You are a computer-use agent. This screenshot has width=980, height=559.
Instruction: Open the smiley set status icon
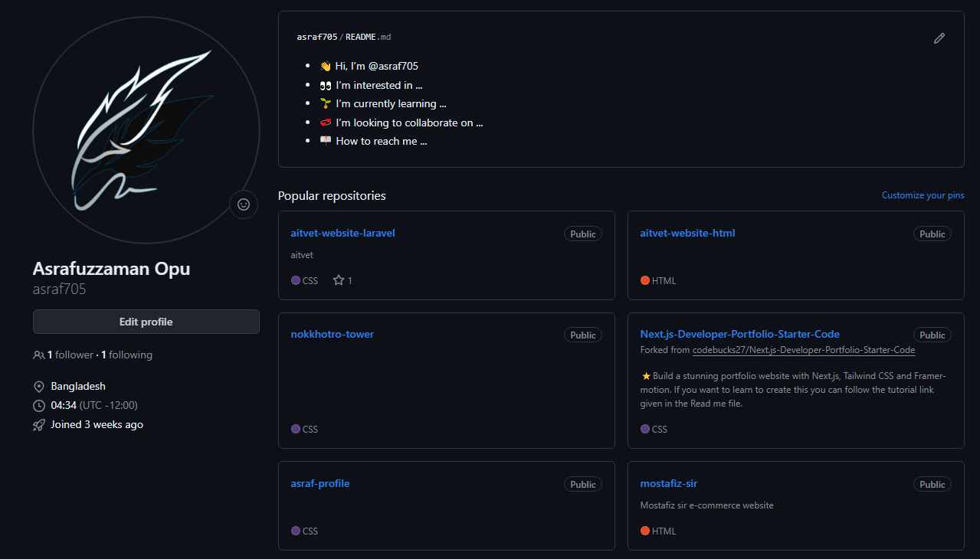(x=244, y=204)
